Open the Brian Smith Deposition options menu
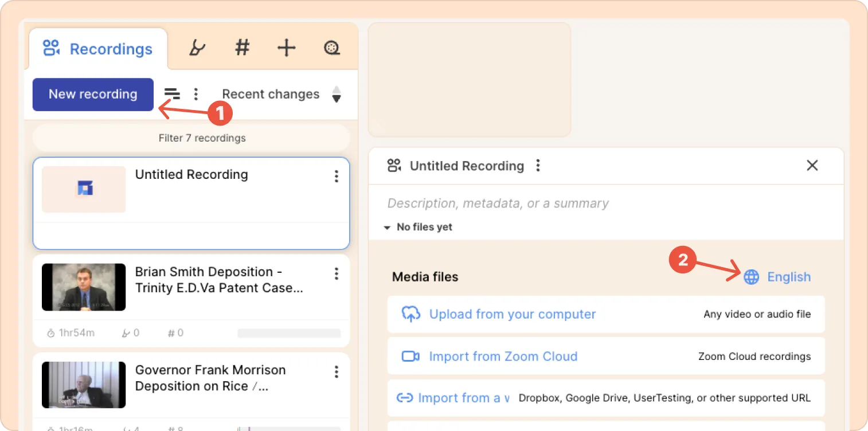This screenshot has width=868, height=431. (337, 274)
